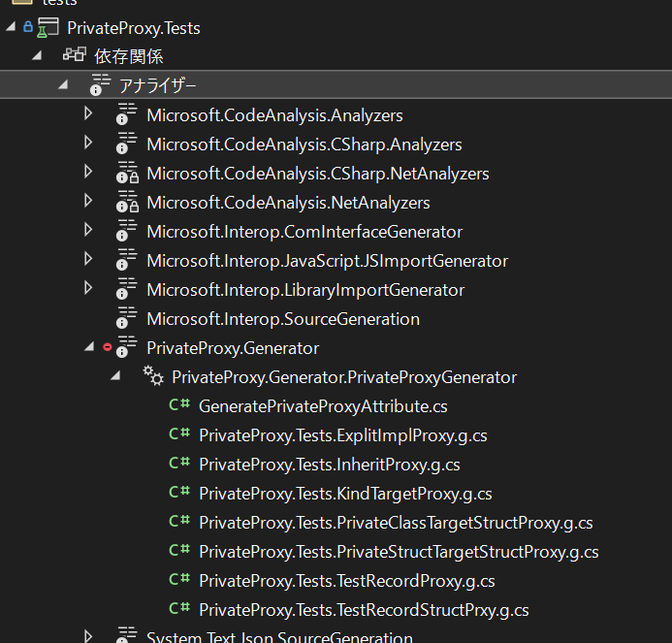Select the 依存関係 label

click(x=129, y=56)
